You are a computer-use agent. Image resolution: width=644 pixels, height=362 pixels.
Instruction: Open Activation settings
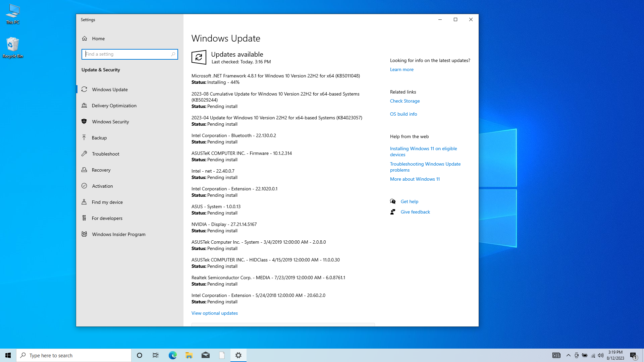pyautogui.click(x=102, y=186)
